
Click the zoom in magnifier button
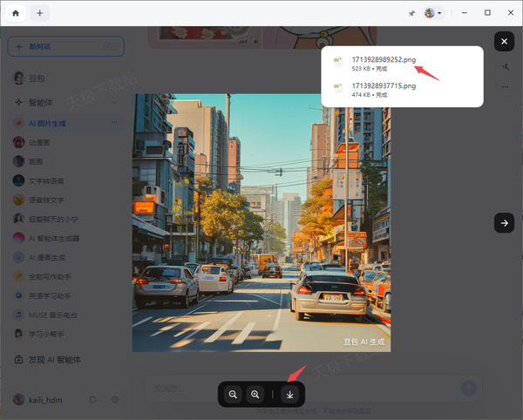point(255,395)
